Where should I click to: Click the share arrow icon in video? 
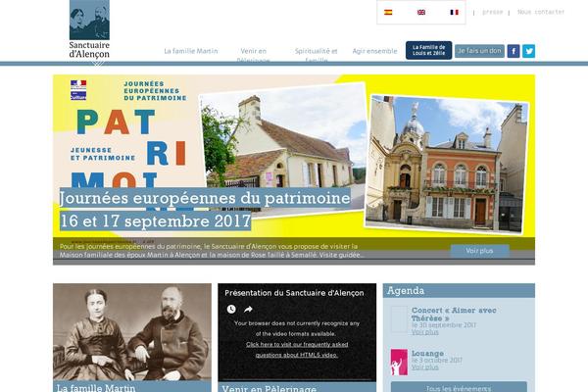click(248, 310)
